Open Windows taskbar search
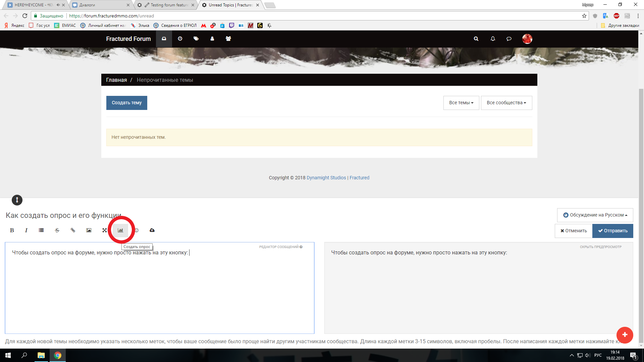 (x=24, y=355)
